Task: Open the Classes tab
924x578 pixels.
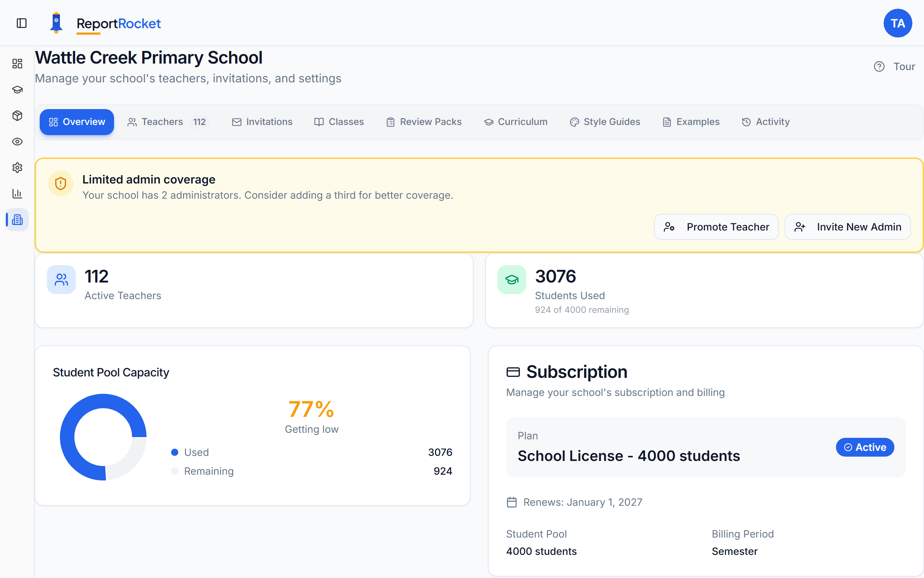Action: (x=339, y=122)
